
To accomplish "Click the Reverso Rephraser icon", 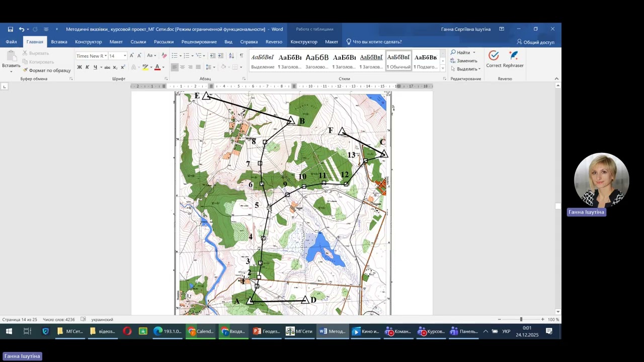I will [x=513, y=59].
